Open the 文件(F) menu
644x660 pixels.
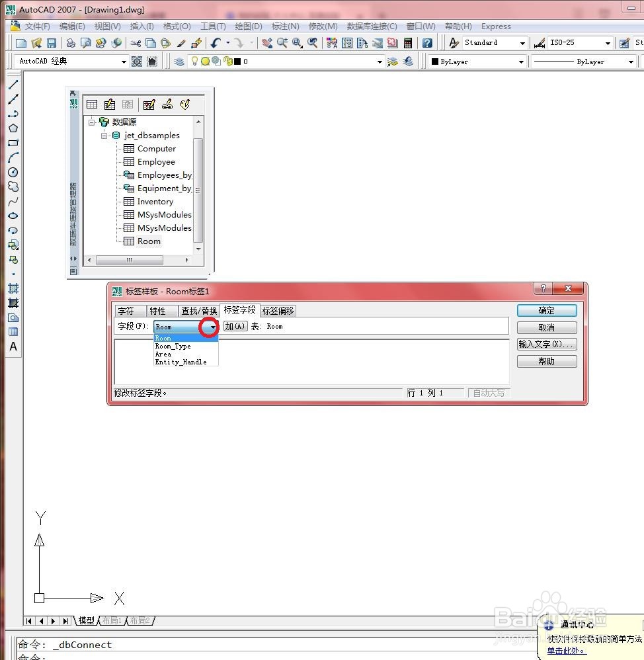click(38, 26)
